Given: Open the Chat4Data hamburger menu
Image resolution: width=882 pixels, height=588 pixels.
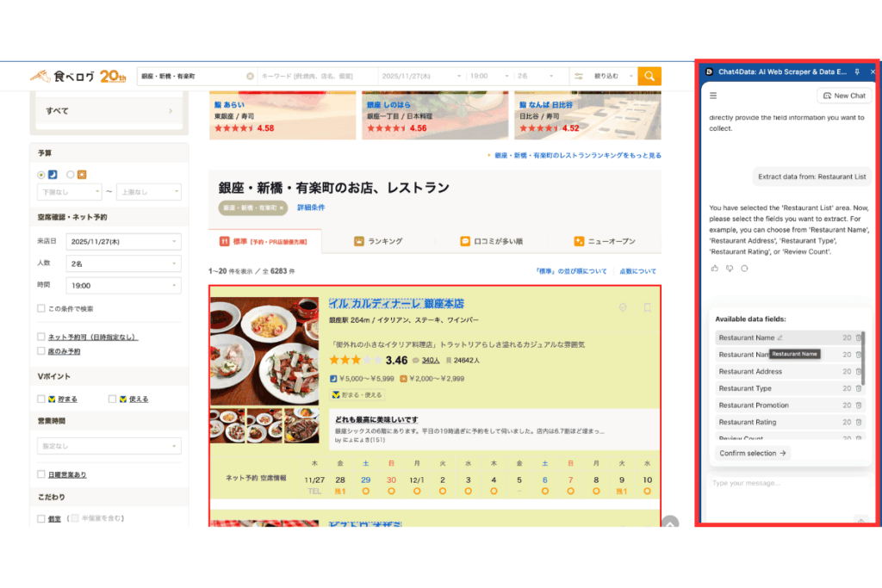Looking at the screenshot, I should [713, 96].
